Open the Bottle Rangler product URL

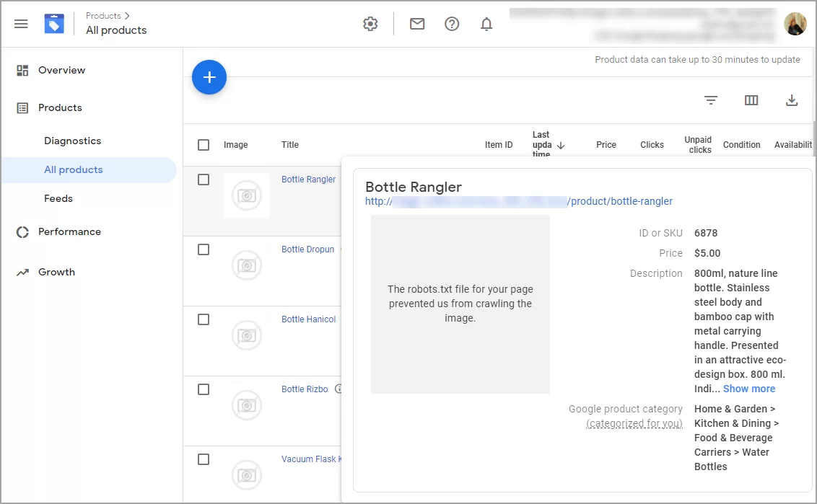click(520, 201)
